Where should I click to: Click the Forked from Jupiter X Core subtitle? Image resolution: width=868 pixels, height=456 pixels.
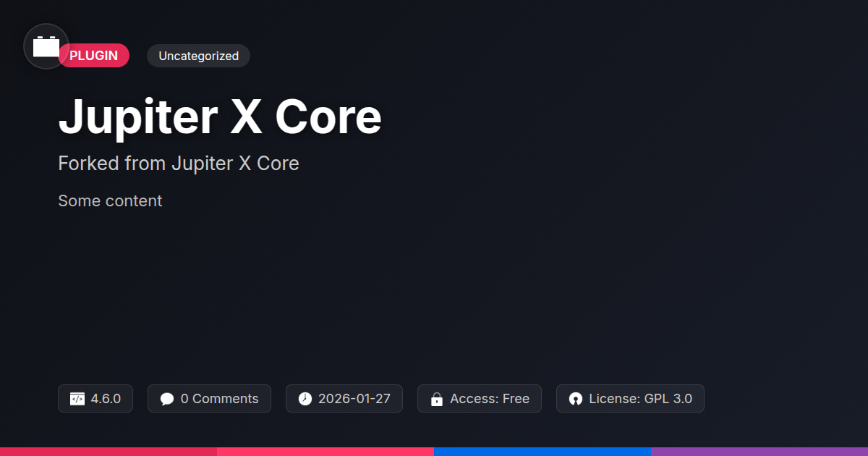click(x=179, y=164)
